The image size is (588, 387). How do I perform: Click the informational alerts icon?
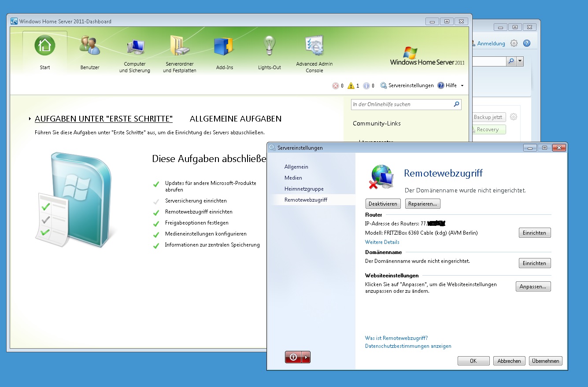[x=366, y=86]
